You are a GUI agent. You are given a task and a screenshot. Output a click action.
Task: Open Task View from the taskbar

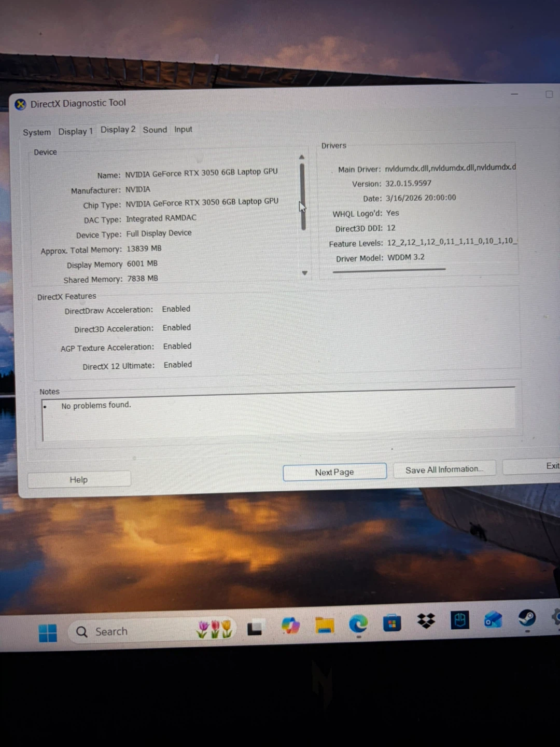coord(255,628)
